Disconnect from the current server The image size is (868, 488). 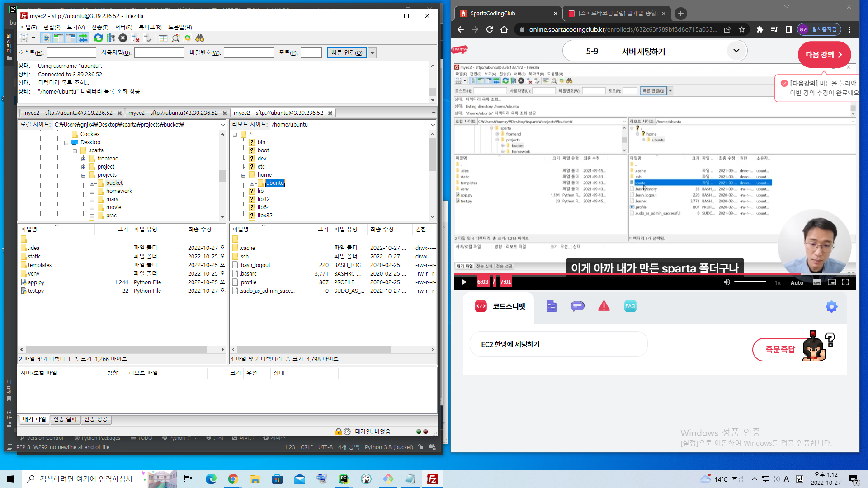click(x=135, y=38)
